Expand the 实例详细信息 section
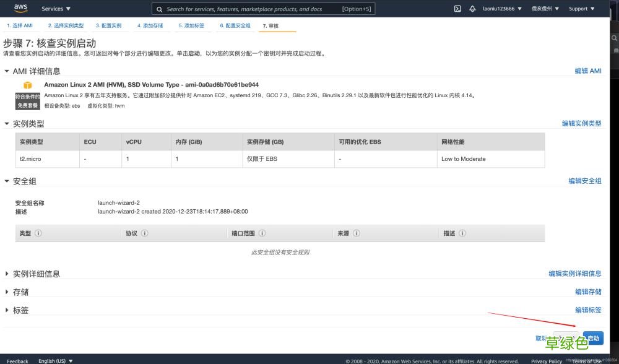The height and width of the screenshot is (364, 619). coord(36,274)
